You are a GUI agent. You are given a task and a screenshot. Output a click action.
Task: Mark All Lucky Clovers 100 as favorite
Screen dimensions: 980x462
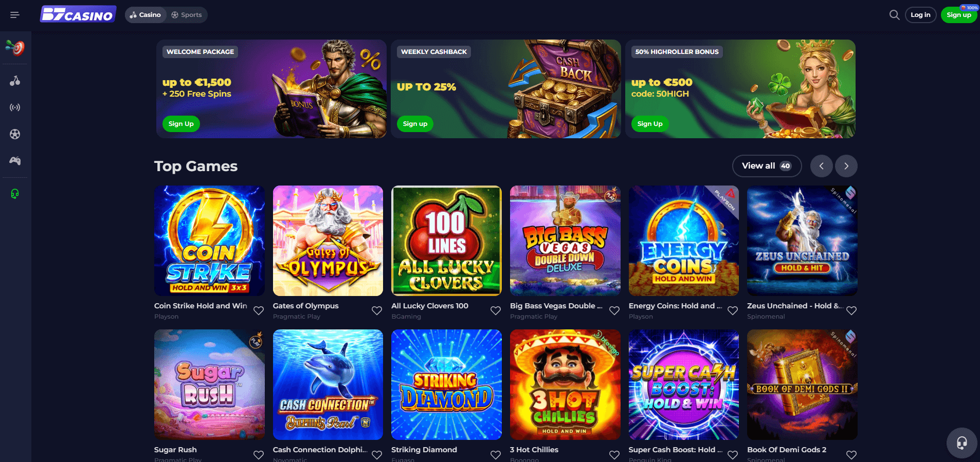(x=496, y=310)
